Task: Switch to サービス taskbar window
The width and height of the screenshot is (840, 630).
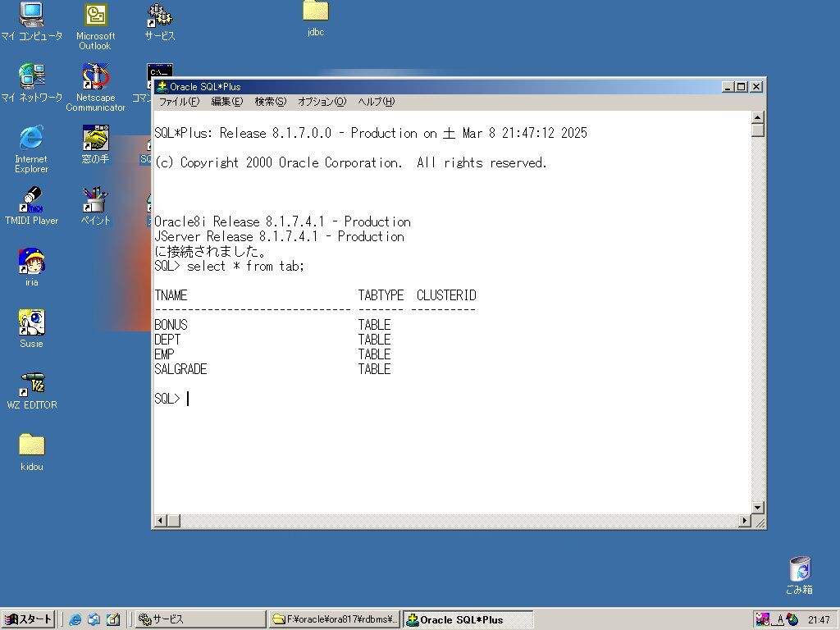Action: 200,619
